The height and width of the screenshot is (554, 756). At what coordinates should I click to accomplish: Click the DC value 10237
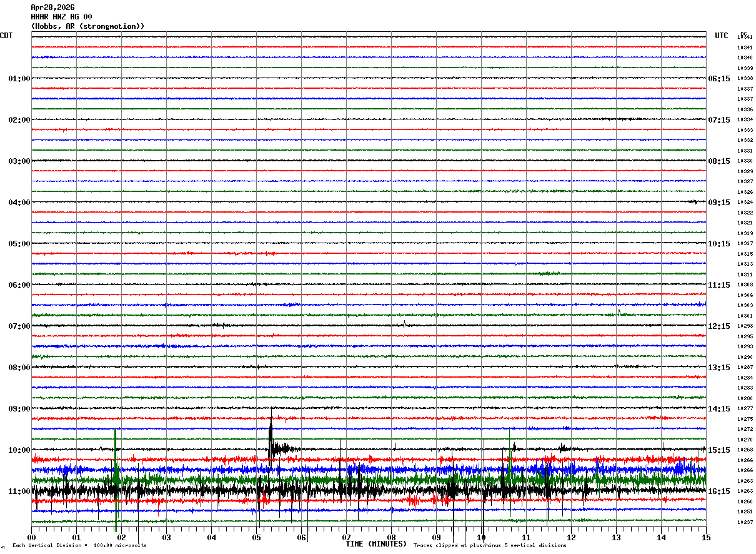pyautogui.click(x=745, y=522)
